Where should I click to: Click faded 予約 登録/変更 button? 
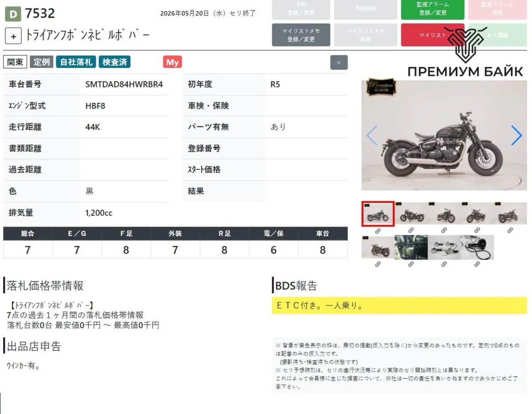click(x=301, y=9)
